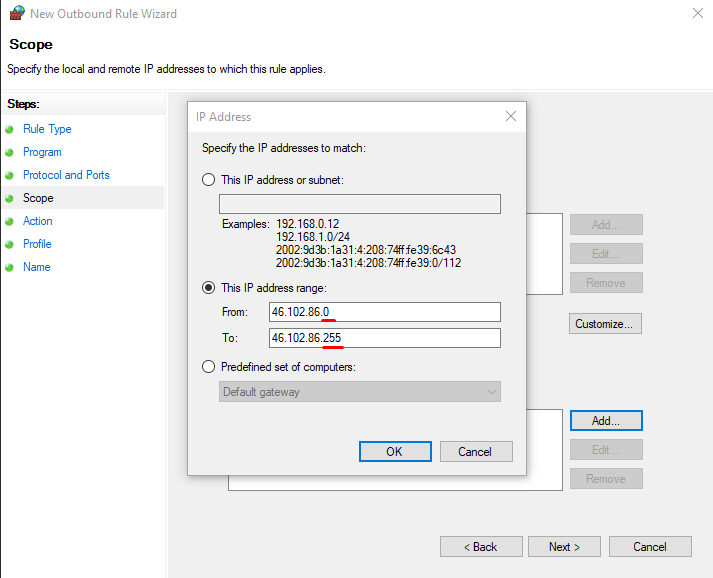Cancel the IP Address dialog

pyautogui.click(x=475, y=452)
